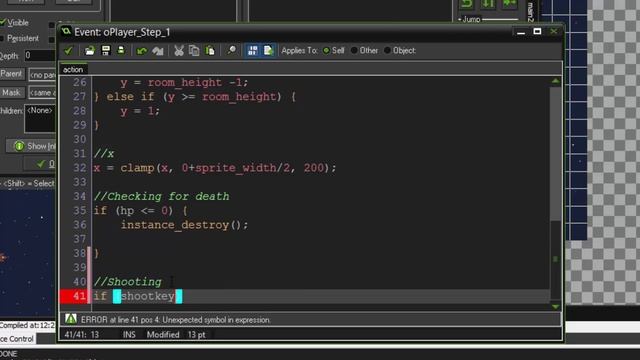The width and height of the screenshot is (640, 360).
Task: Click the '41/41: 13' cursor position entry
Action: (82, 335)
